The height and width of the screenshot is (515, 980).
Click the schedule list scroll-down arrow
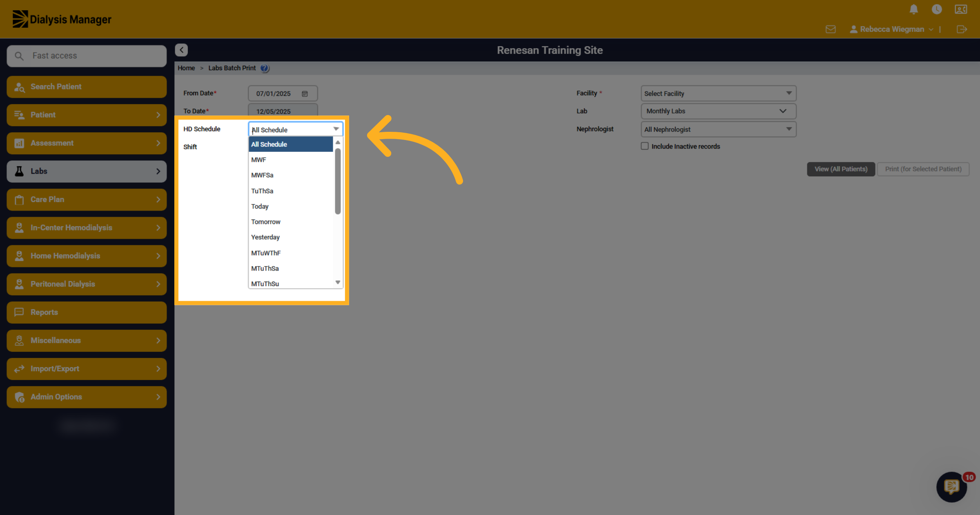(338, 282)
